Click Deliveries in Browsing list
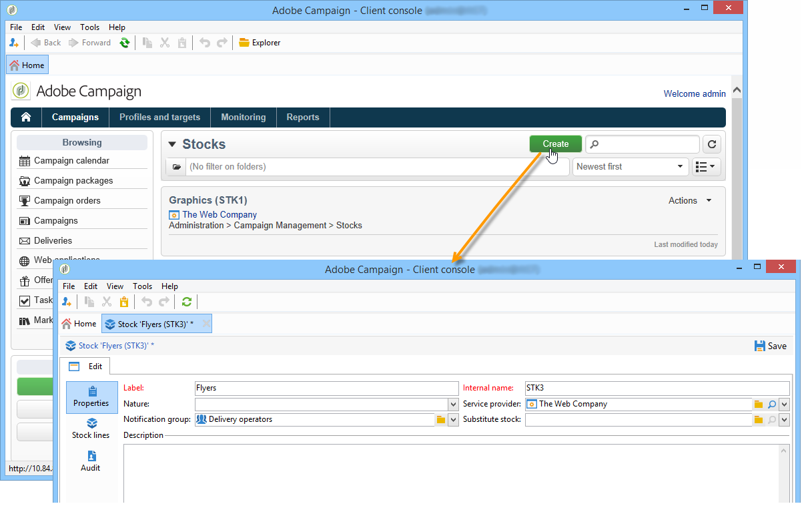Viewport: 812px width, 508px height. click(53, 241)
